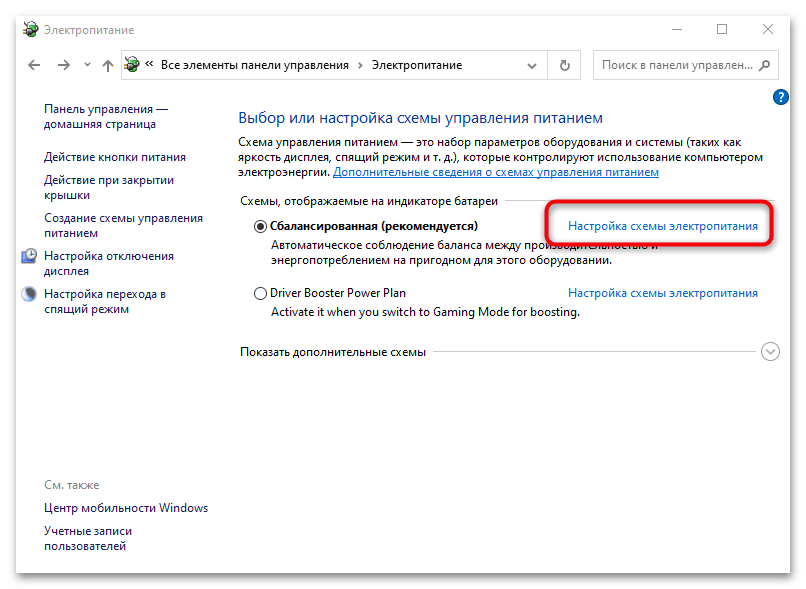This screenshot has width=806, height=589.
Task: Open the blue help question mark
Action: pyautogui.click(x=781, y=97)
